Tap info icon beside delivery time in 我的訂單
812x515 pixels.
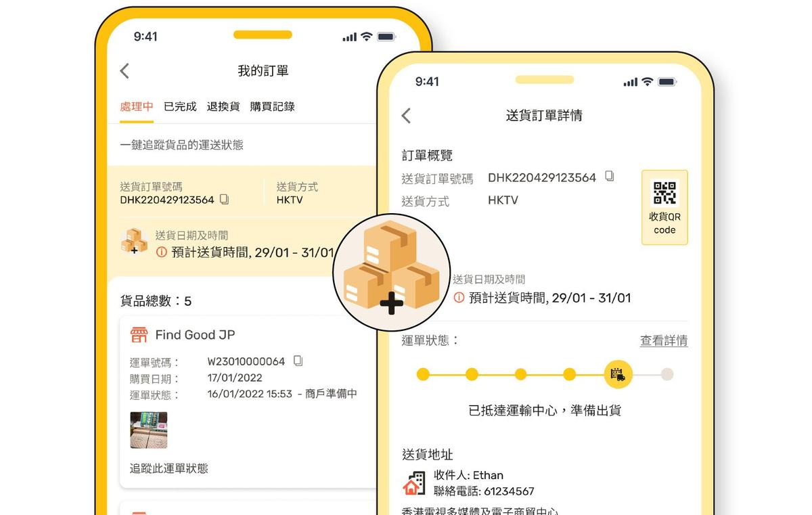(x=162, y=252)
